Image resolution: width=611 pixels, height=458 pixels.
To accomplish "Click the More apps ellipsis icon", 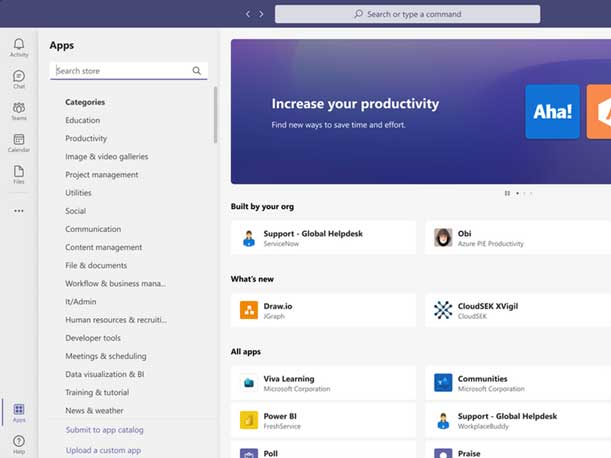I will [x=18, y=211].
